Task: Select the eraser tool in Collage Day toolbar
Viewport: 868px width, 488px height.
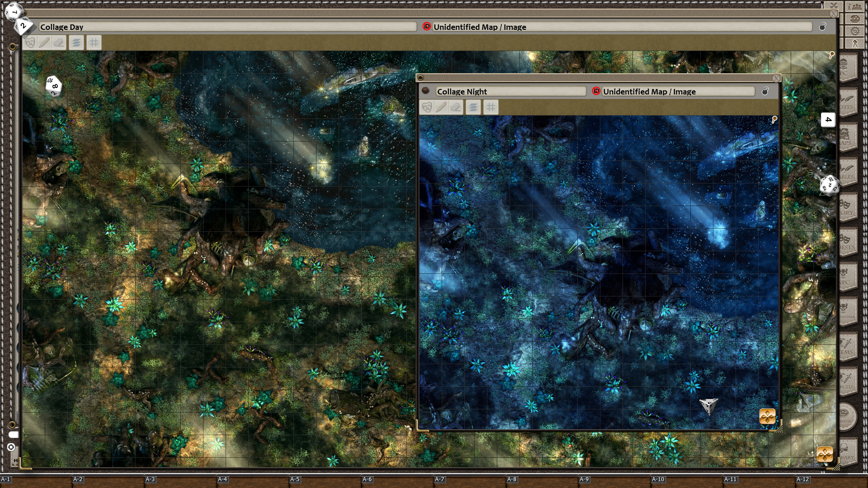Action: click(x=59, y=43)
